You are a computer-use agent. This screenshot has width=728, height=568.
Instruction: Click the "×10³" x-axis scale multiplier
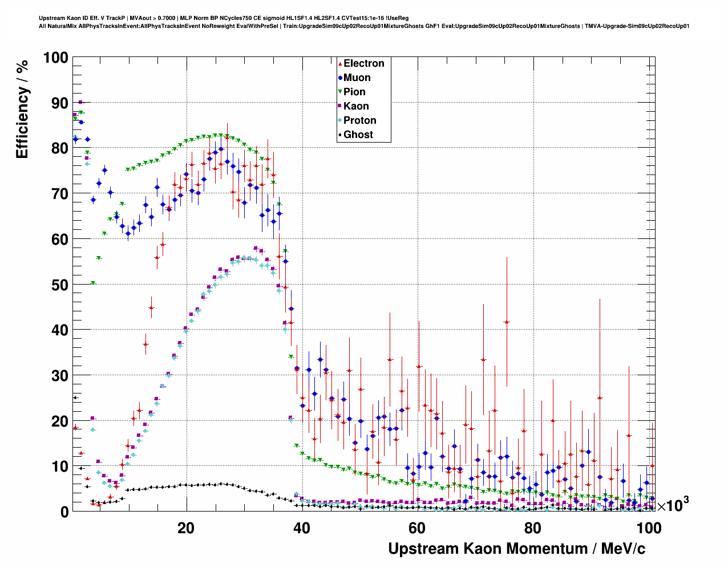tap(673, 504)
